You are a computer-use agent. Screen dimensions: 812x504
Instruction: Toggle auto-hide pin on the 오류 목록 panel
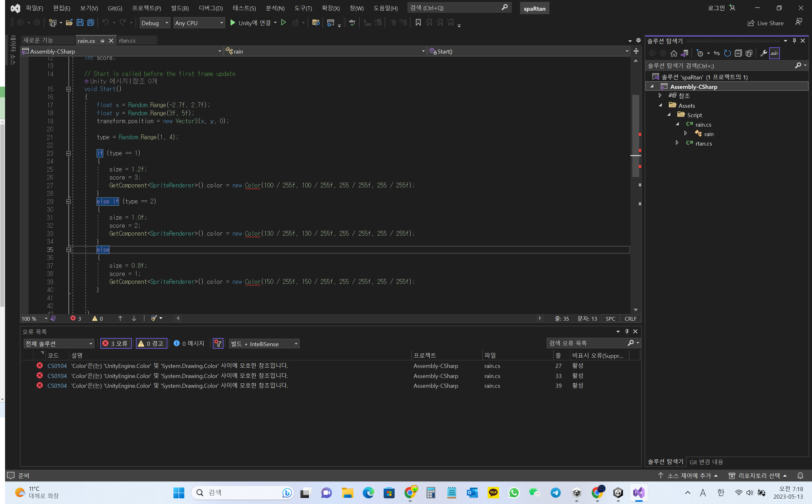[627, 332]
